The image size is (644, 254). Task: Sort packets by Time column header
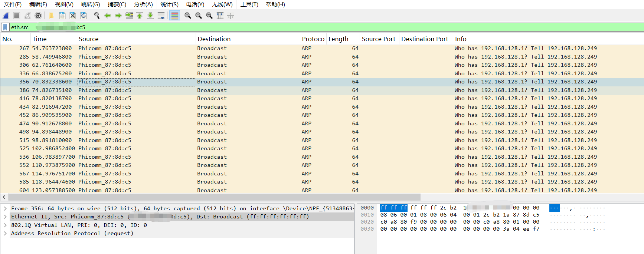point(53,39)
